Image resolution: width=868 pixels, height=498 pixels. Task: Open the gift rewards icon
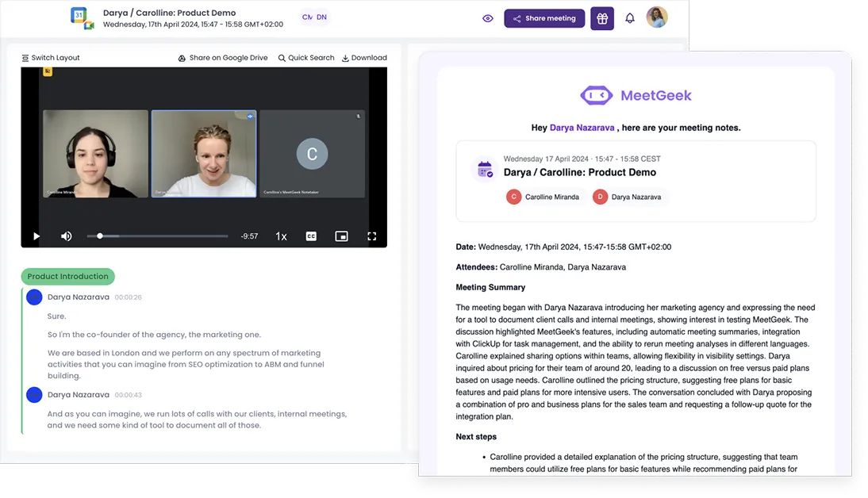(602, 18)
